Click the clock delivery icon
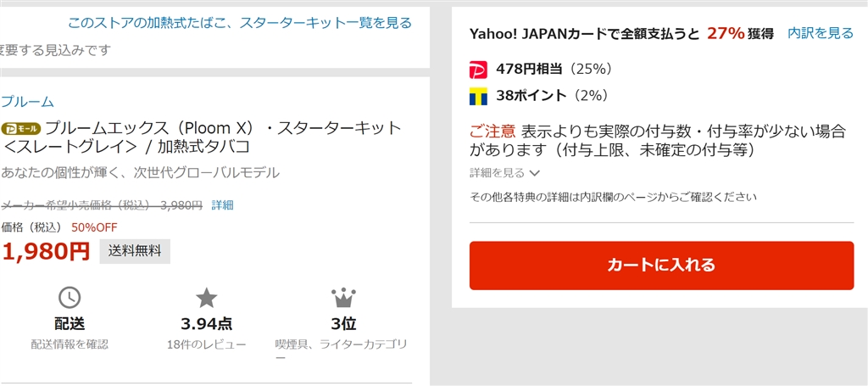This screenshot has height=386, width=868. click(70, 297)
